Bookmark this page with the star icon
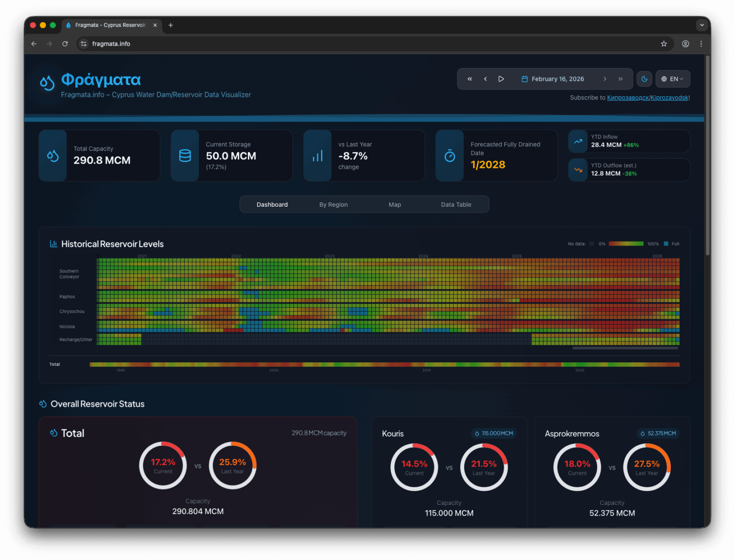 [664, 44]
